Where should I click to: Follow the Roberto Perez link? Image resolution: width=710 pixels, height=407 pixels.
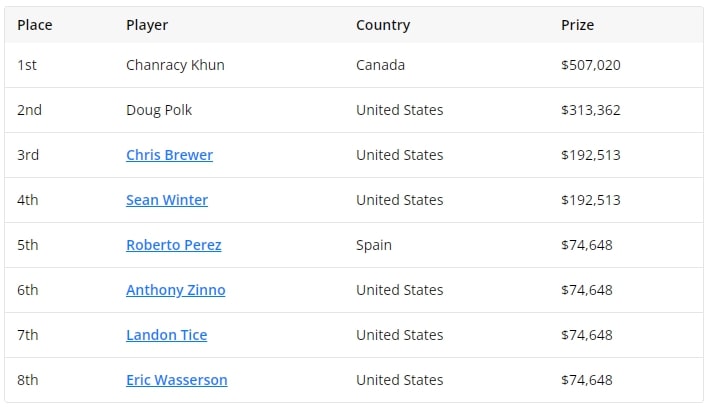(x=174, y=245)
